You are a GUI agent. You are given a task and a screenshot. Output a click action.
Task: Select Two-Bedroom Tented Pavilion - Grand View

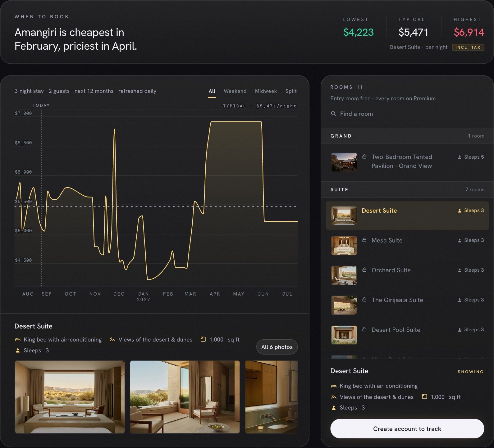(x=407, y=162)
